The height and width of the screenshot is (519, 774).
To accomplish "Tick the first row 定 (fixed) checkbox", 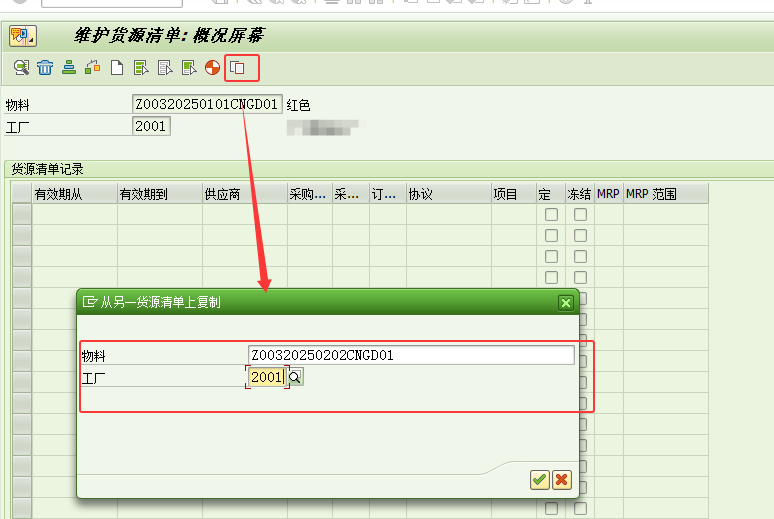I will [551, 214].
